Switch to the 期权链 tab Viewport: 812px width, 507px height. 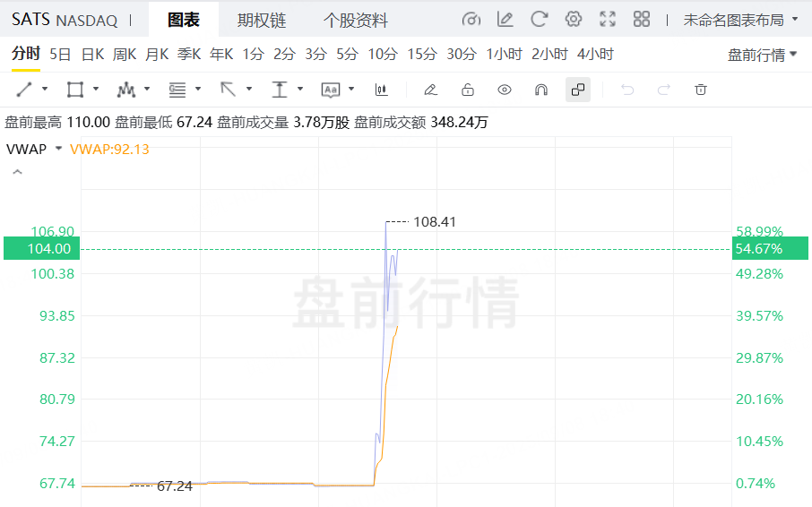coord(262,20)
